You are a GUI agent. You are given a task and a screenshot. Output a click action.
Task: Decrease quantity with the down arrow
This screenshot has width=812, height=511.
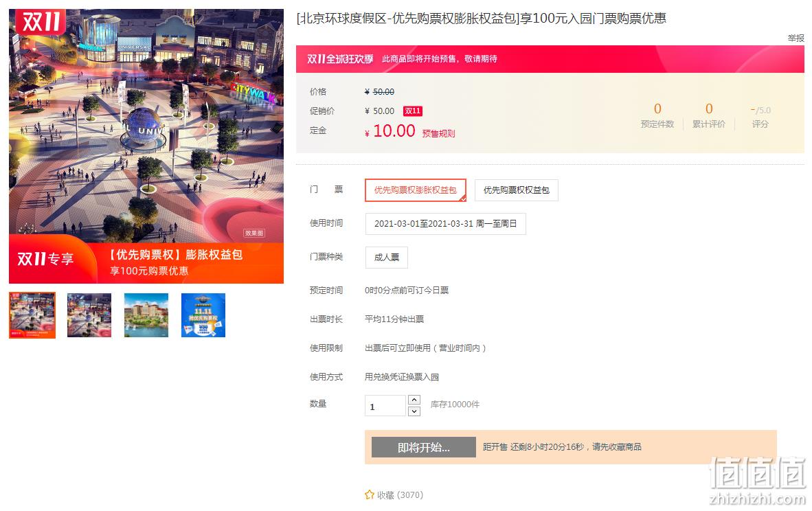coord(414,411)
